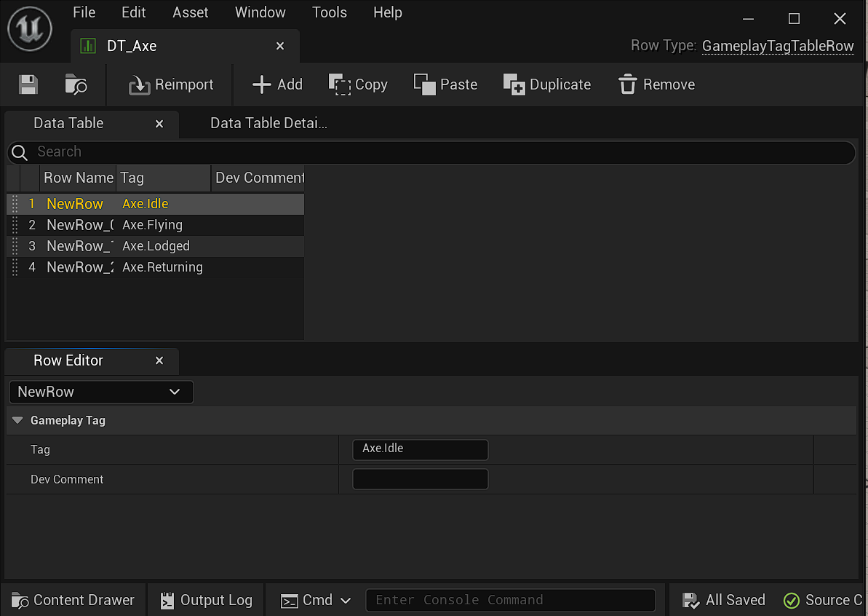Select the Axe.Flying row

coord(156,225)
